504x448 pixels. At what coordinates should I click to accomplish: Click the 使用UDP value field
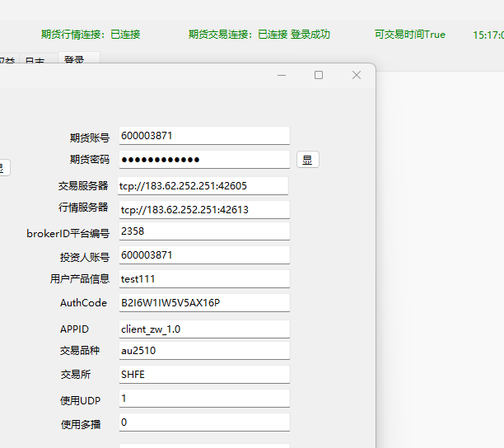pos(204,399)
